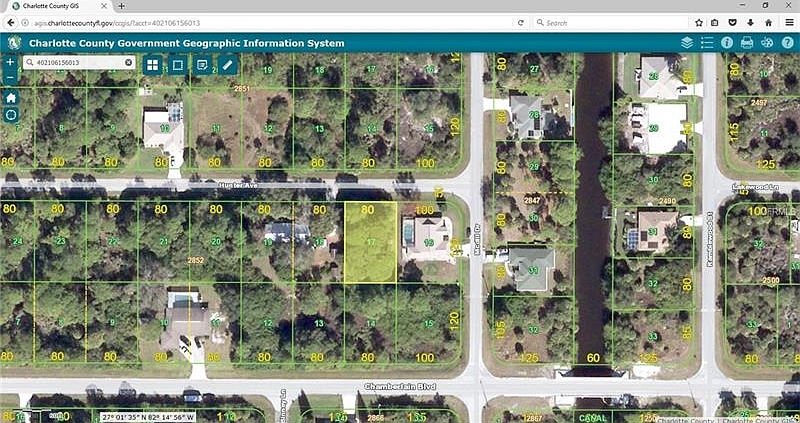This screenshot has height=423, width=800.
Task: Click block number 2851 label
Action: (242, 88)
